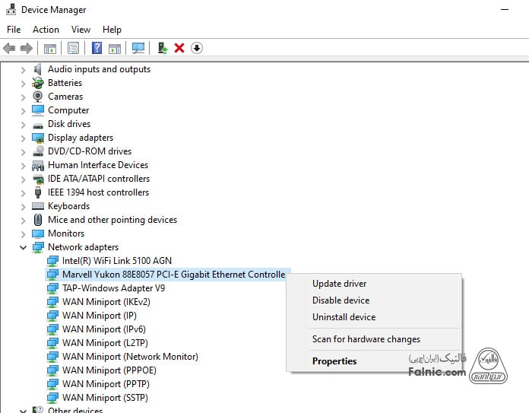Select Disable device in context menu
Viewport: 532px width, 413px height.
340,300
